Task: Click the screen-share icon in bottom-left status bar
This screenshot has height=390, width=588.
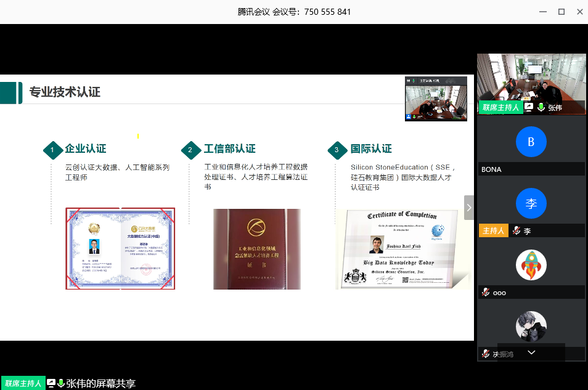Action: [51, 383]
